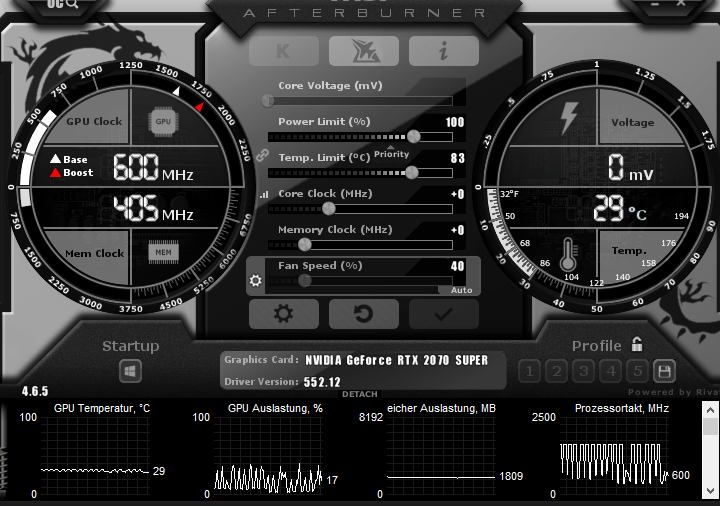Click the graphics card name NVIDIA GeForce RTX 2070 SUPER
720x506 pixels.
[396, 360]
